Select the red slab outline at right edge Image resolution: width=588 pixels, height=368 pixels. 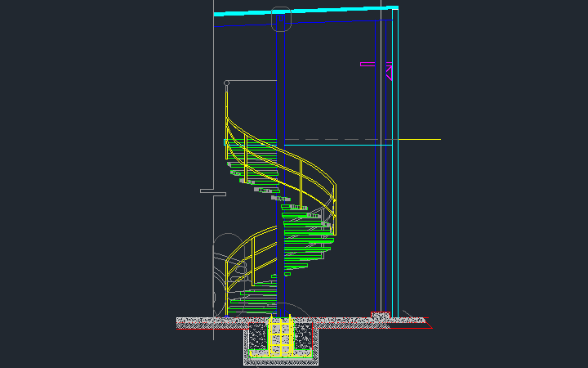(411, 323)
